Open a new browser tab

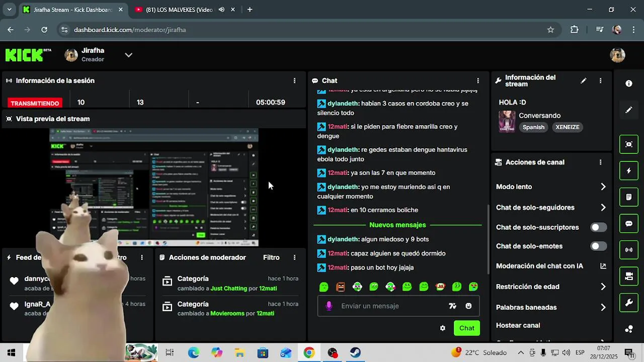pos(250,10)
